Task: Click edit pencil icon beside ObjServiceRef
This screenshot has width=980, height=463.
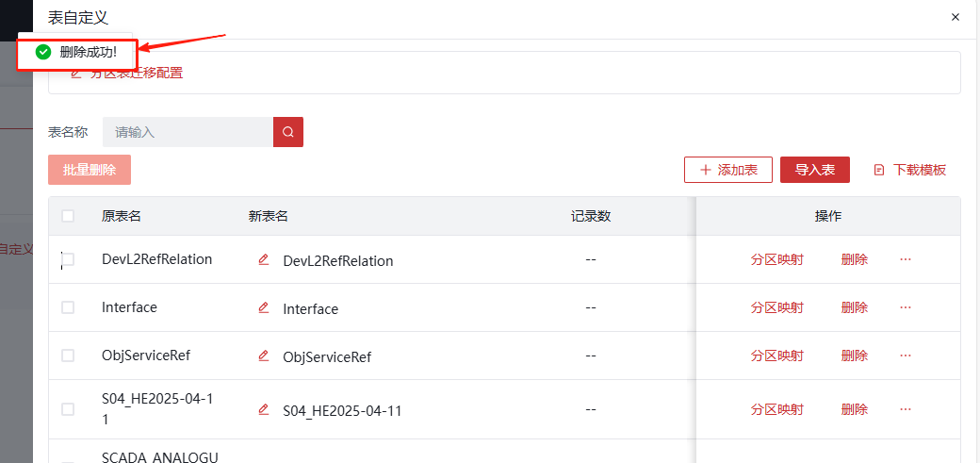Action: [264, 356]
